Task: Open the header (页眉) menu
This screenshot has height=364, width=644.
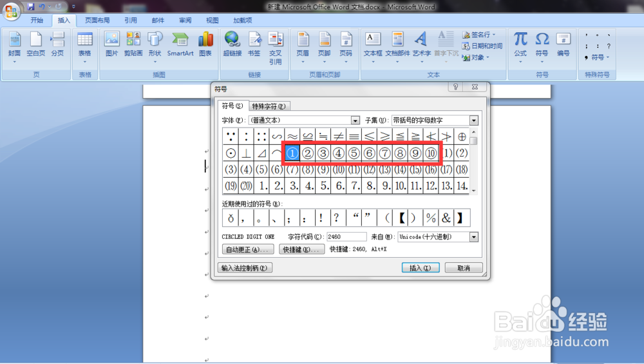Action: (303, 46)
